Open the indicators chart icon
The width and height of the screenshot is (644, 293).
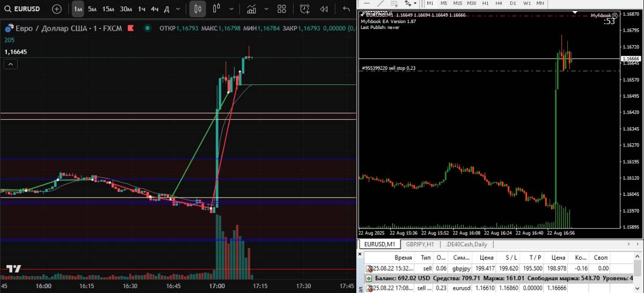tap(251, 9)
